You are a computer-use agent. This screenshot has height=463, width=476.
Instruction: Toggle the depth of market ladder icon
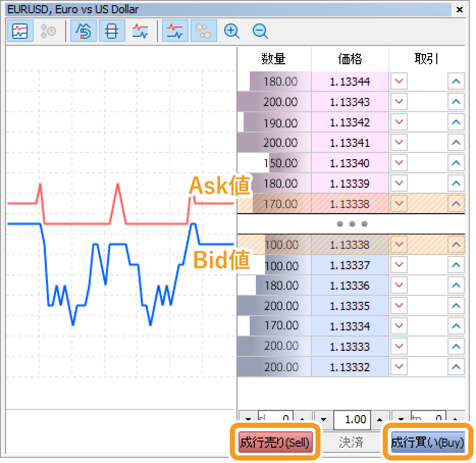[112, 31]
